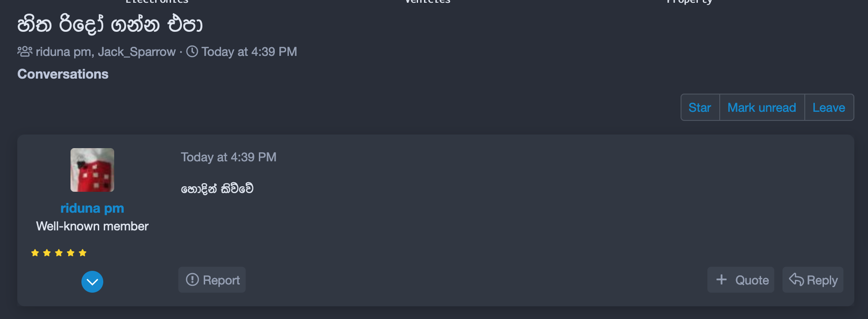Click the five star rating row

59,253
